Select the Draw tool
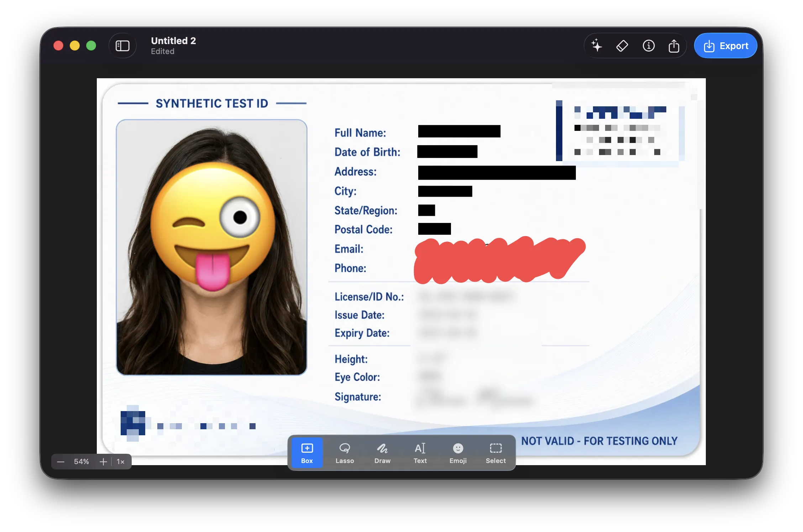This screenshot has width=803, height=532. tap(382, 453)
